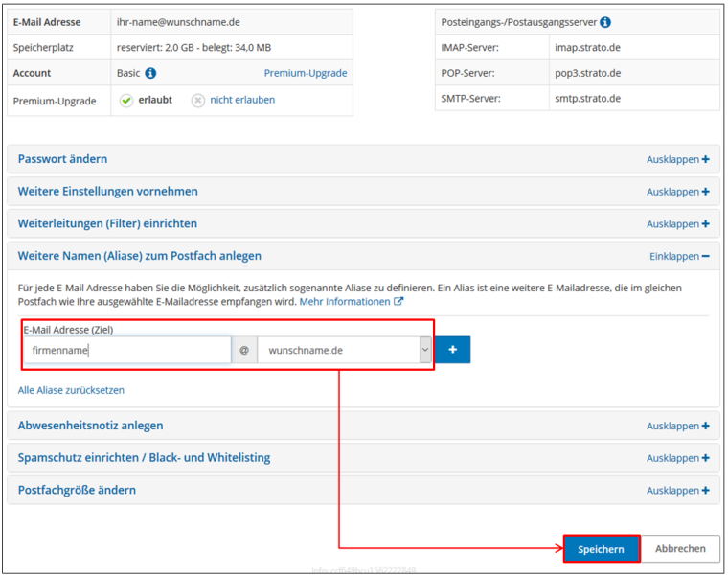Collapse the Weitere Namen (Aliase) section header
This screenshot has width=728, height=578.
click(139, 256)
